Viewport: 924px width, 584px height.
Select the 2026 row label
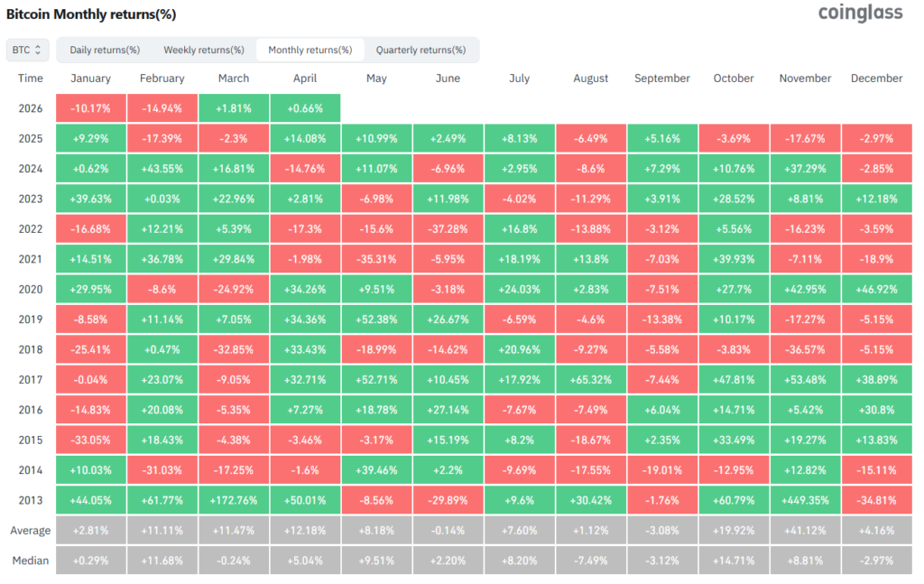click(31, 108)
